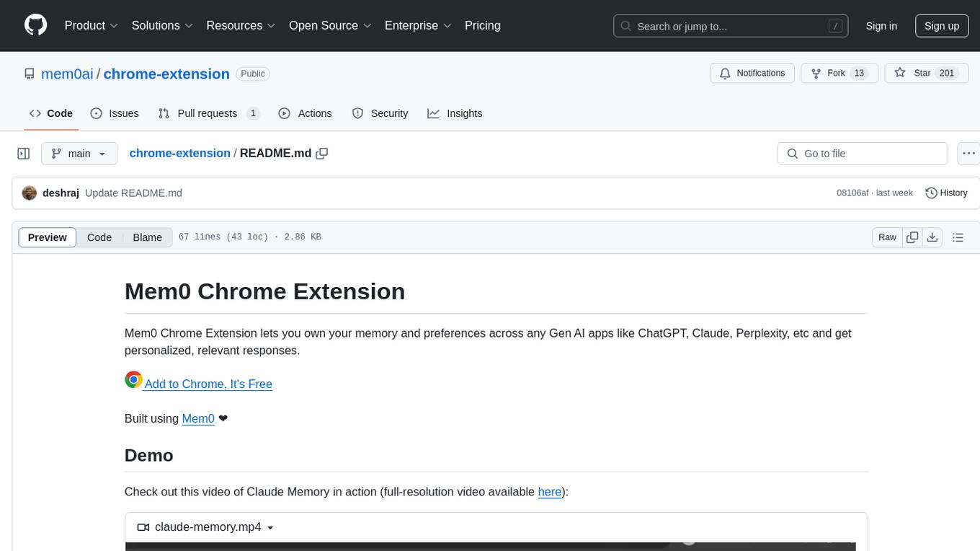Switch to the Code tab
This screenshot has width=980, height=551.
pos(50,113)
